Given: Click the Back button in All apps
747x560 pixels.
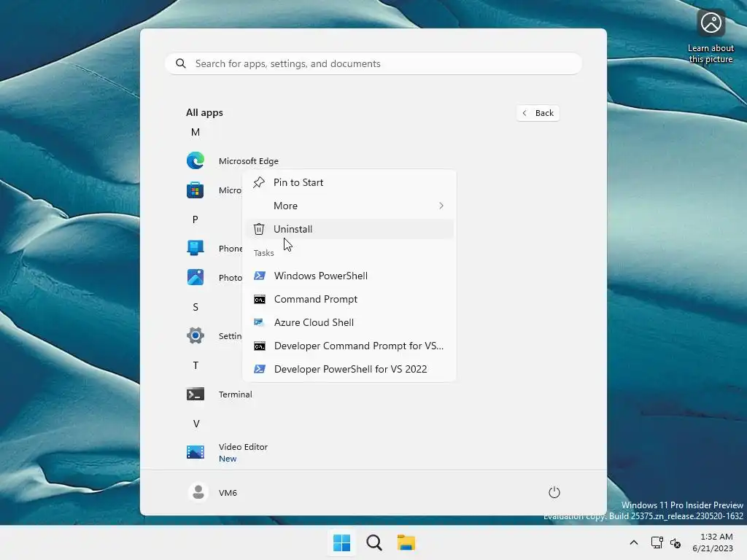Looking at the screenshot, I should coord(538,113).
